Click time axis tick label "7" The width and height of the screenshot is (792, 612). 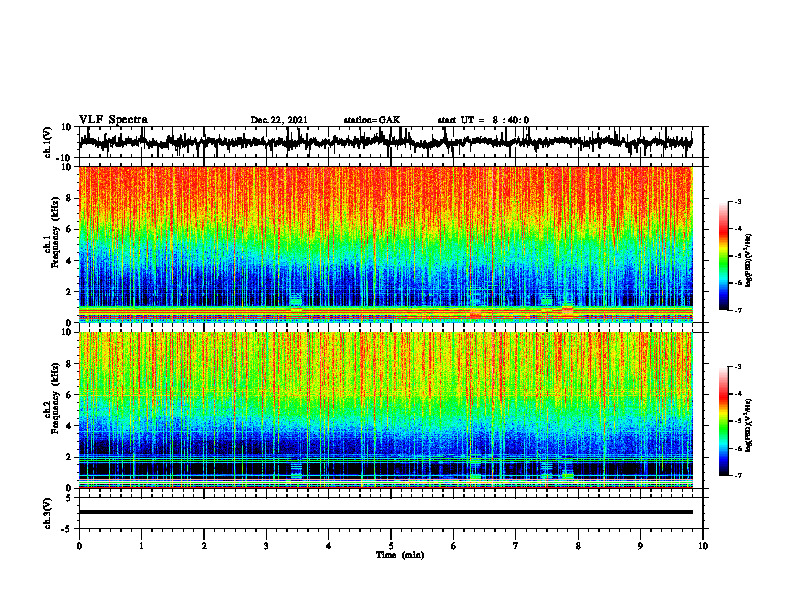[x=516, y=546]
